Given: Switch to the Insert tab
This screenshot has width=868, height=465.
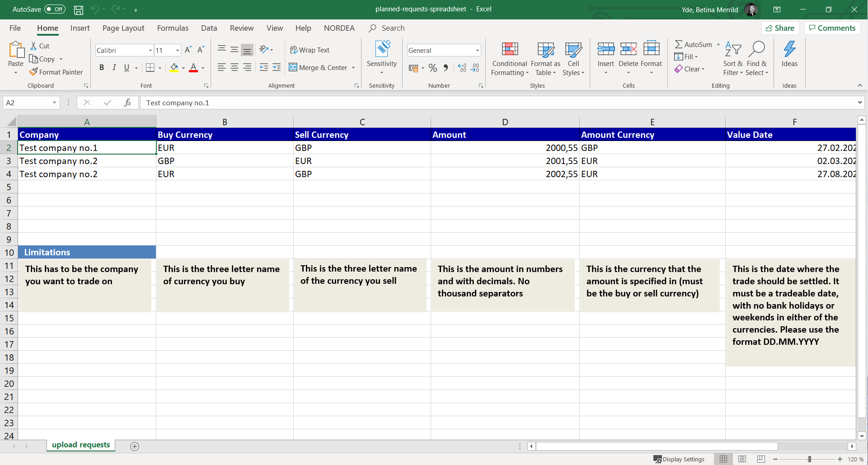Looking at the screenshot, I should click(80, 28).
